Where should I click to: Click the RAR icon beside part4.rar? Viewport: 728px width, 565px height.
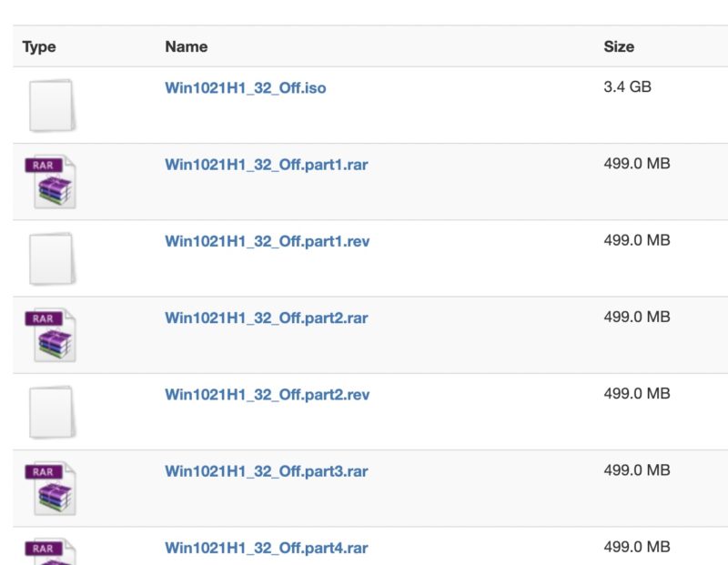coord(51,551)
